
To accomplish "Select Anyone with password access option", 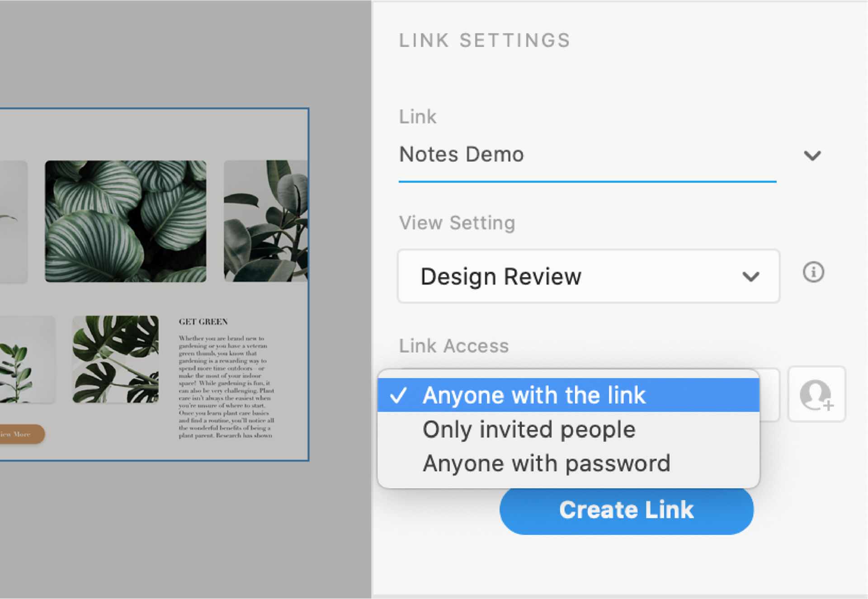I will click(546, 462).
